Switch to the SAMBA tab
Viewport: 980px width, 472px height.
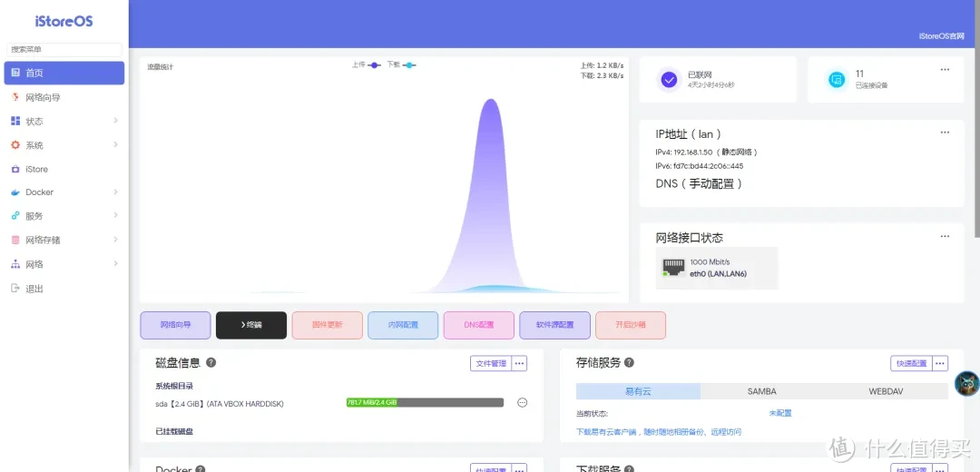(762, 391)
